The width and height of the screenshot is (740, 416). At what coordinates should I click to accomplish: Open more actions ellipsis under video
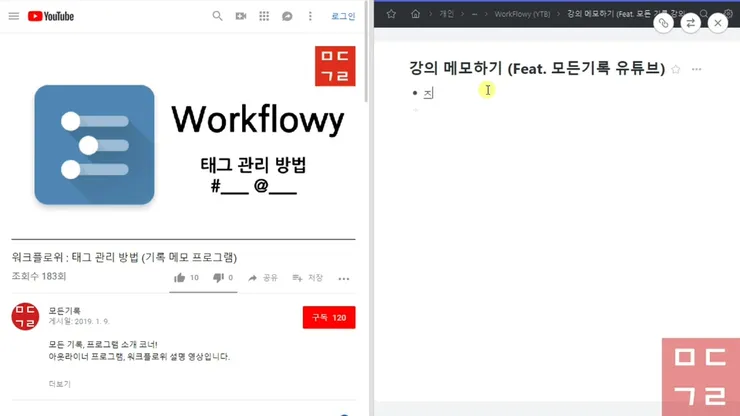(344, 279)
